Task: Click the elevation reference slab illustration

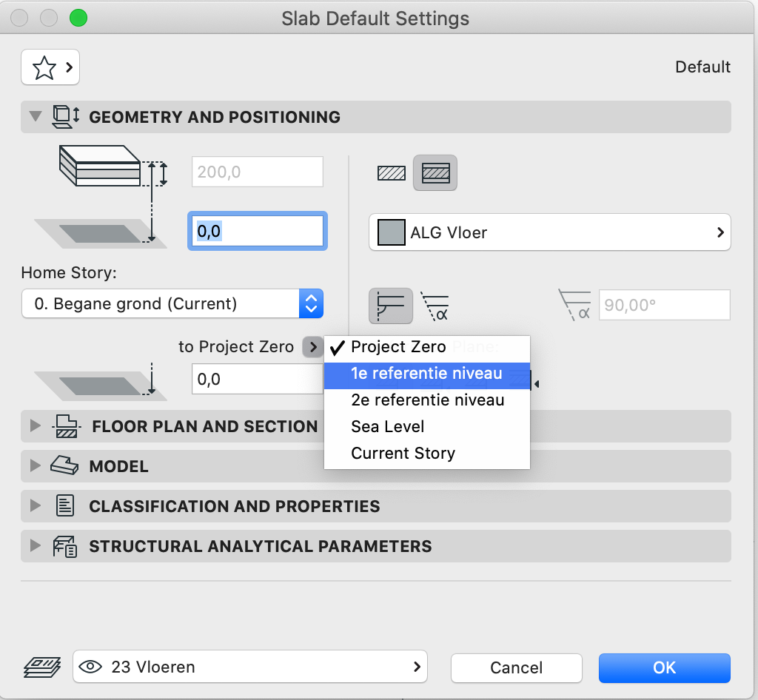Action: [x=101, y=380]
